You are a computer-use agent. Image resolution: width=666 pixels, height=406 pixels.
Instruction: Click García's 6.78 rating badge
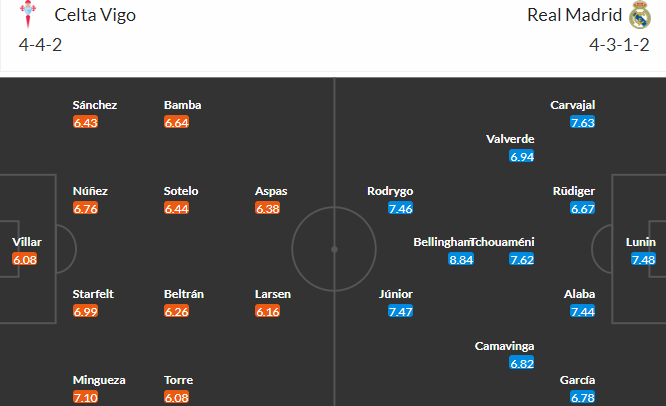point(582,397)
